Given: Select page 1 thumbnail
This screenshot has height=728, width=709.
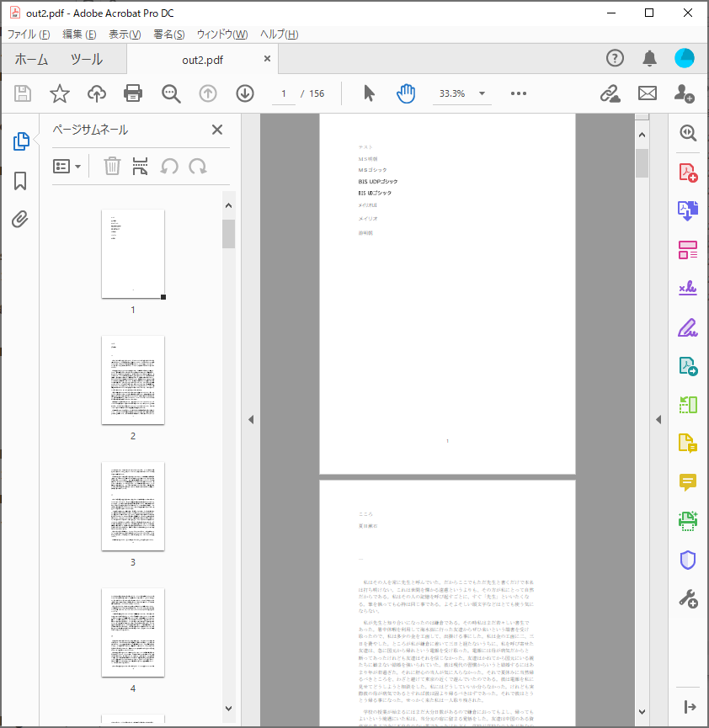Looking at the screenshot, I should click(133, 254).
